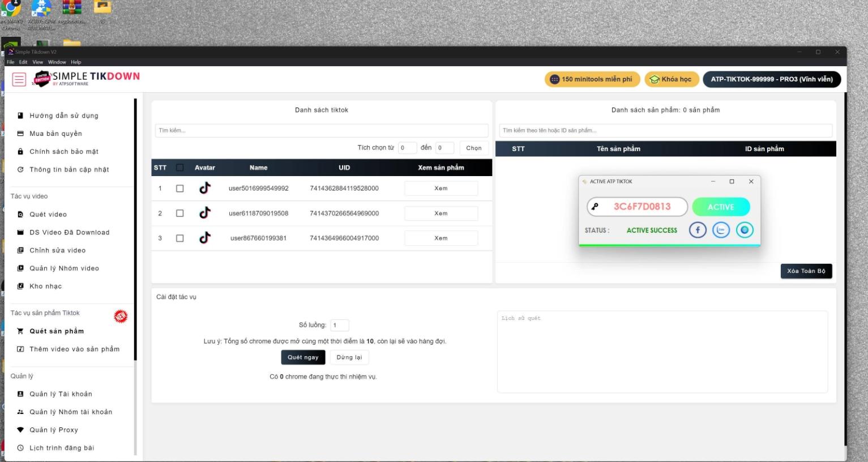This screenshot has width=868, height=462.
Task: Click the Số luồng number field
Action: [340, 326]
